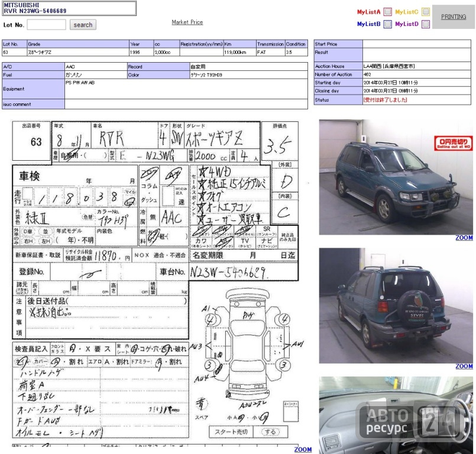Image resolution: width=476 pixels, height=454 pixels.
Task: Tick the MyListC checkbox
Action: [x=426, y=12]
